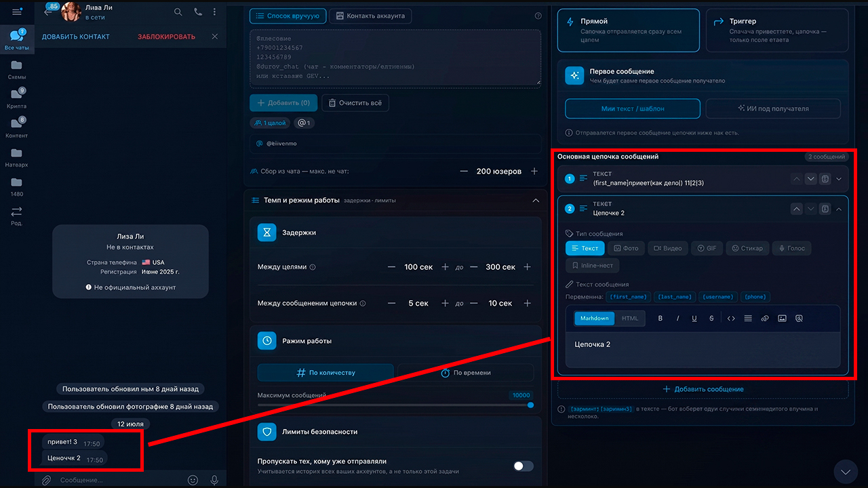Duplicate message 1 in the chain

pos(825,179)
